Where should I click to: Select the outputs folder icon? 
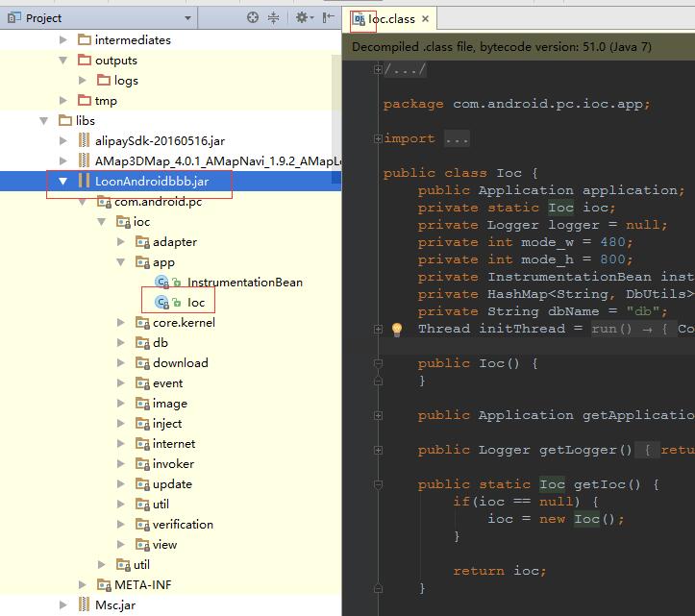pyautogui.click(x=85, y=60)
